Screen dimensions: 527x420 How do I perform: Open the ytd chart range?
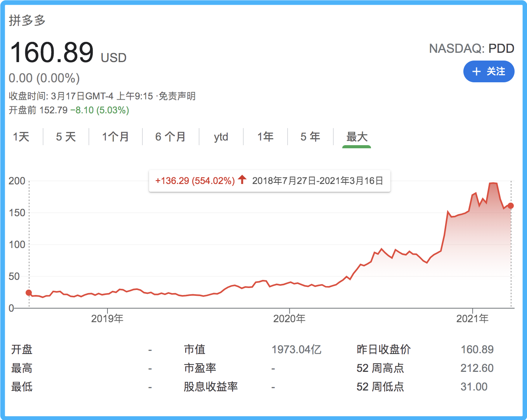point(221,137)
